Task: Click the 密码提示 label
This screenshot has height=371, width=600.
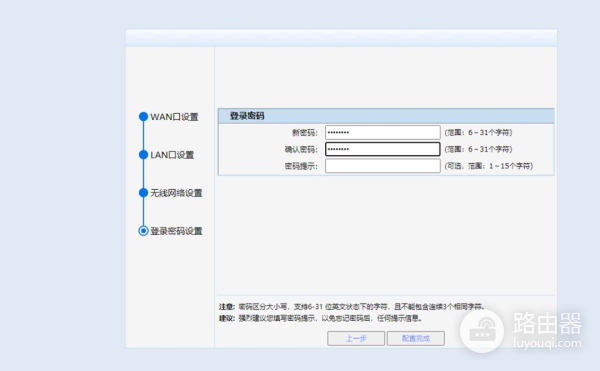Action: click(301, 166)
